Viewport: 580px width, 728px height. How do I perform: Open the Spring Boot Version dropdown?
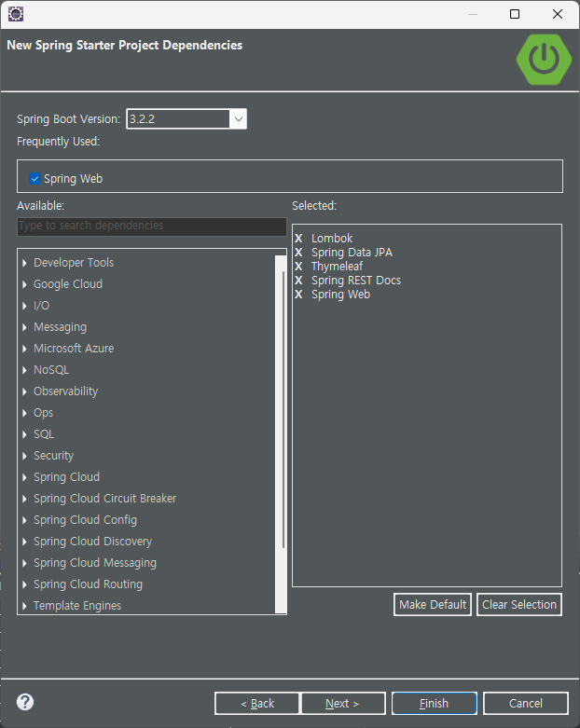click(x=238, y=119)
